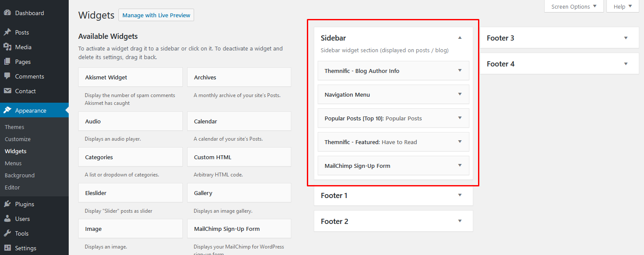Click the Dashboard gauge icon
Image resolution: width=644 pixels, height=255 pixels.
click(x=7, y=13)
